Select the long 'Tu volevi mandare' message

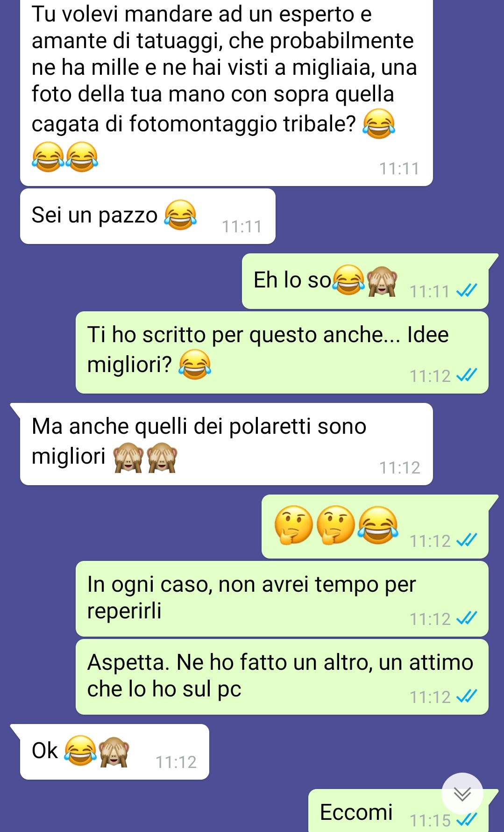click(x=227, y=91)
